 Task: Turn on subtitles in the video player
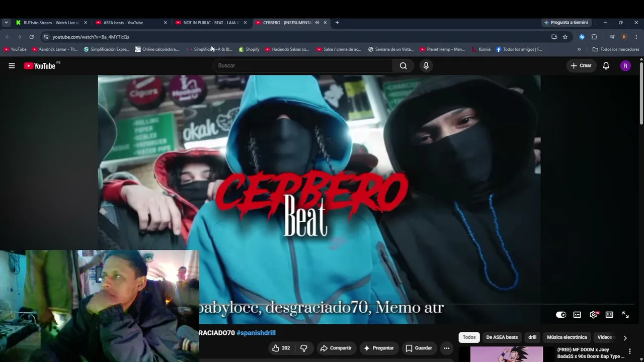pos(577,315)
